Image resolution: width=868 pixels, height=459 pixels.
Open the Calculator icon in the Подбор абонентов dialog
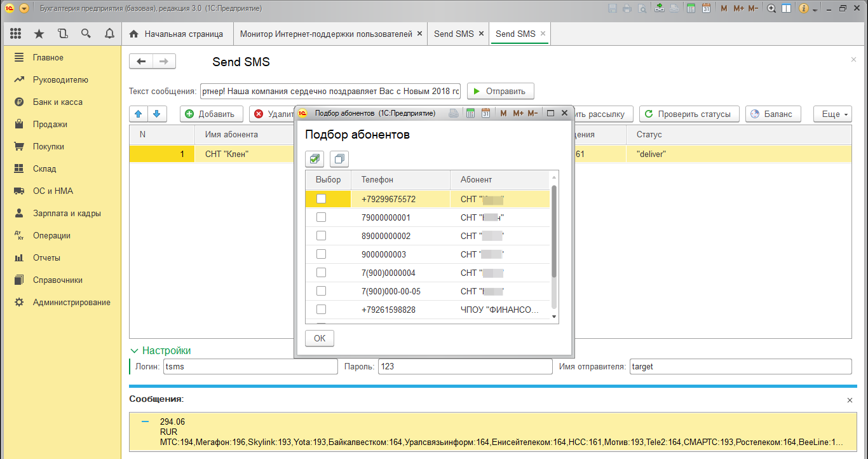(x=471, y=113)
